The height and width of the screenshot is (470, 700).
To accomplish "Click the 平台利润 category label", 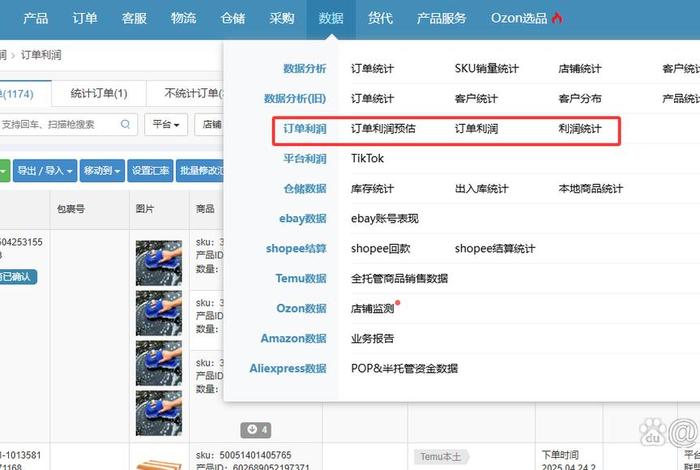I will coord(304,158).
